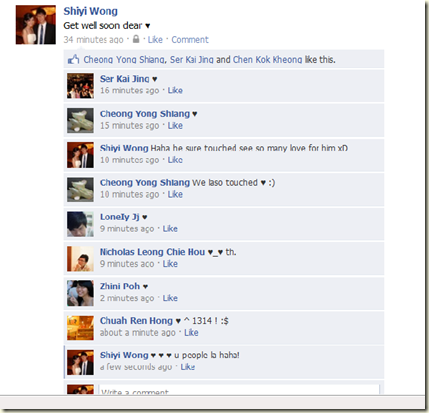This screenshot has width=429, height=413.
Task: Like the main post 'Get well soon dear'
Action: [x=155, y=40]
